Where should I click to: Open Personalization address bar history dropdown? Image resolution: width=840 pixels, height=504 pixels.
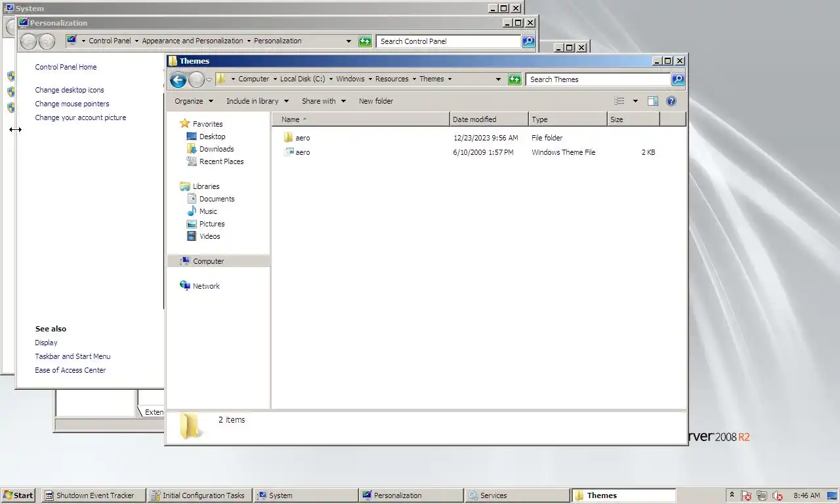point(349,41)
